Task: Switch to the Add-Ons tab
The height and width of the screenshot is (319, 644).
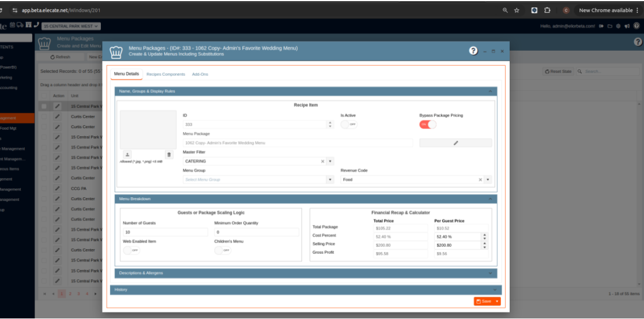Action: (x=200, y=74)
